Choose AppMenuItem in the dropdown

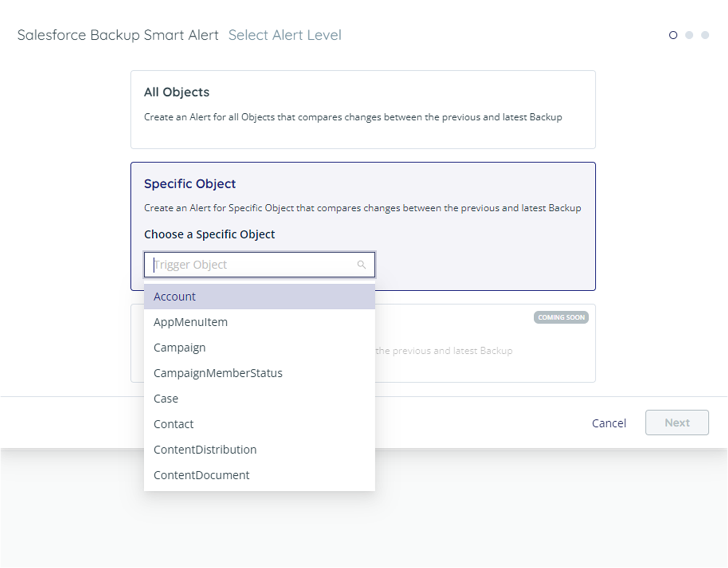[191, 322]
